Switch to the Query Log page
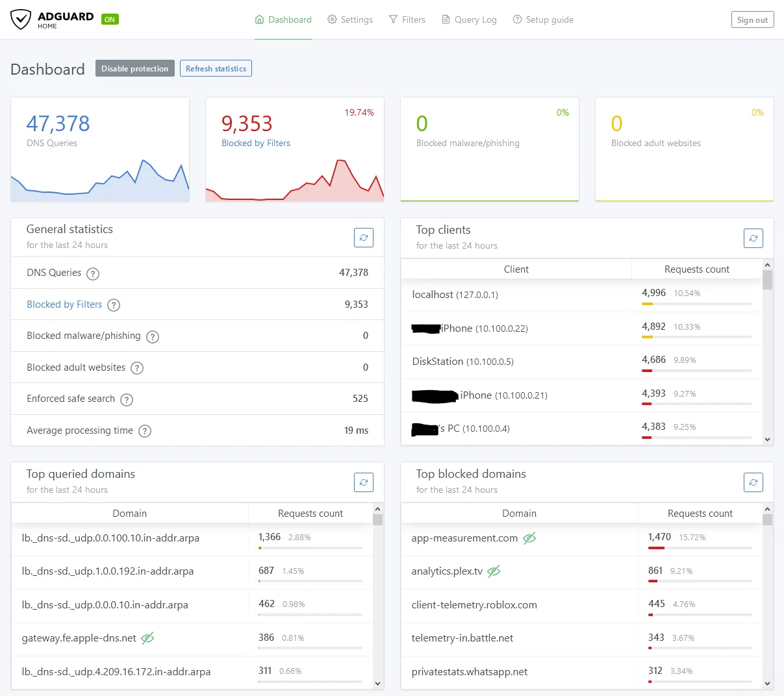 pyautogui.click(x=469, y=19)
